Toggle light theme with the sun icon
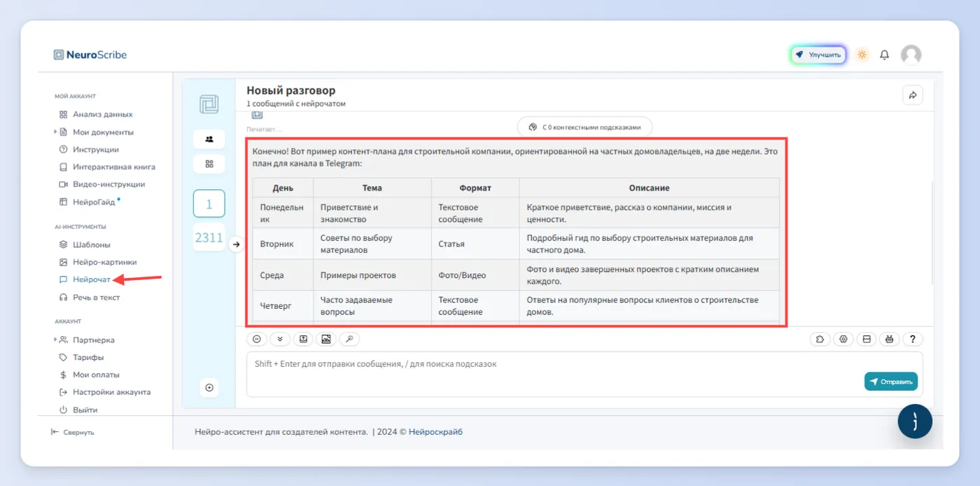The image size is (980, 486). [862, 55]
